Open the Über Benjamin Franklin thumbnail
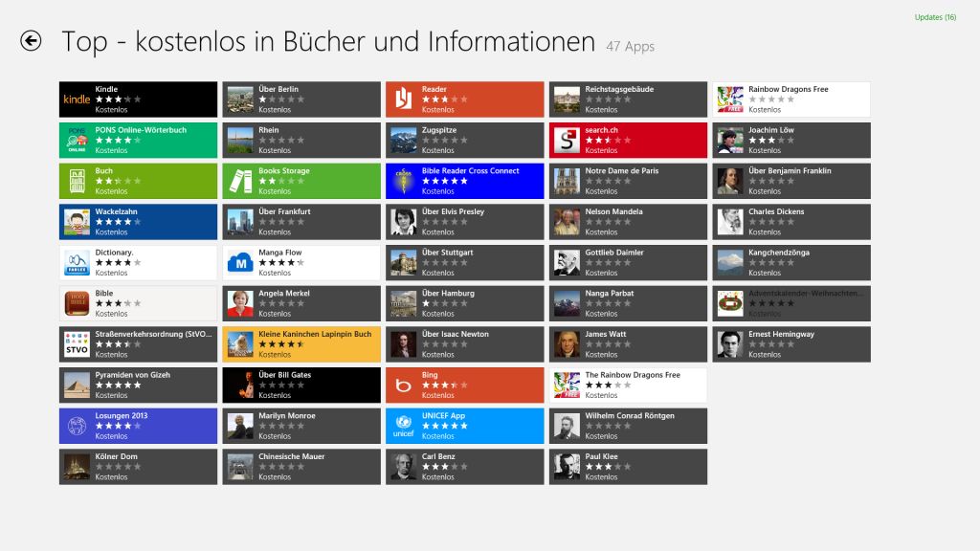 coord(730,181)
